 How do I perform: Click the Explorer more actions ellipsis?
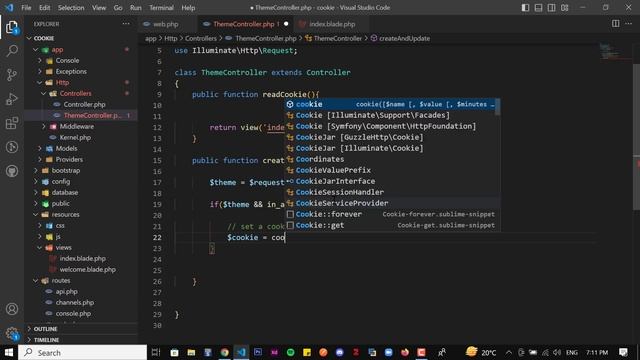(x=126, y=24)
